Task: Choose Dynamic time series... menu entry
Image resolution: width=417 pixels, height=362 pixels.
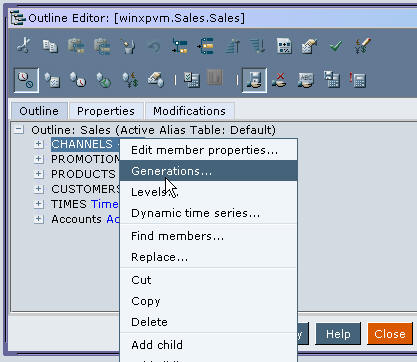Action: (x=208, y=213)
